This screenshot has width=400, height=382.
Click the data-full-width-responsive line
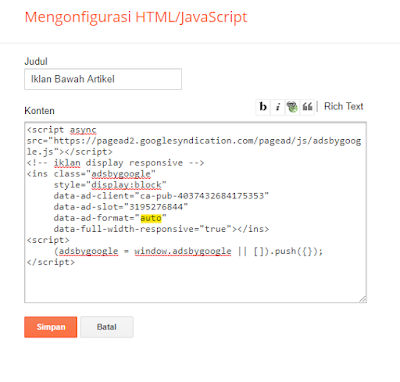[161, 229]
